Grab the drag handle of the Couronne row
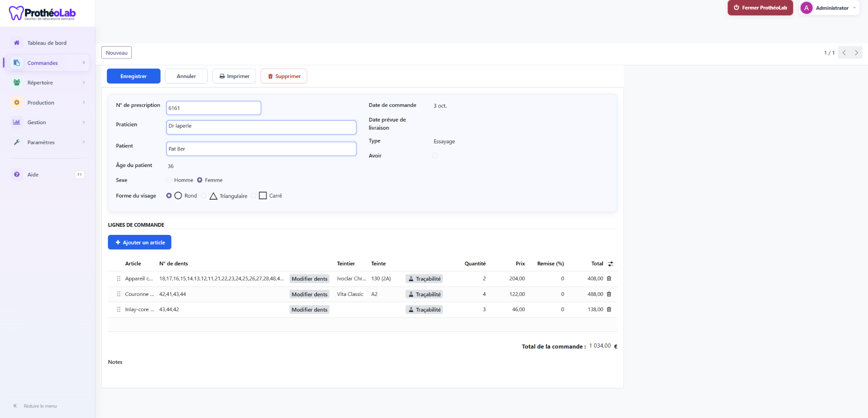The width and height of the screenshot is (868, 418). tap(119, 294)
